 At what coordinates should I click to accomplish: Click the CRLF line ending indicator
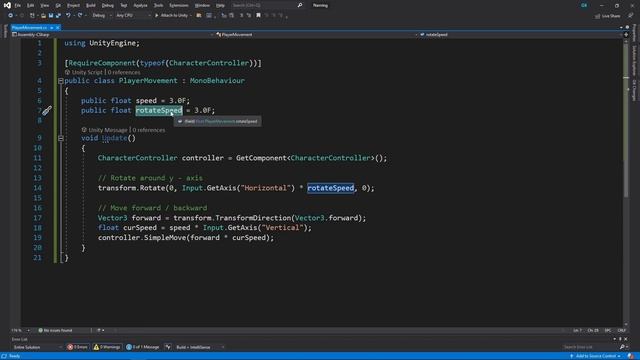pos(621,330)
